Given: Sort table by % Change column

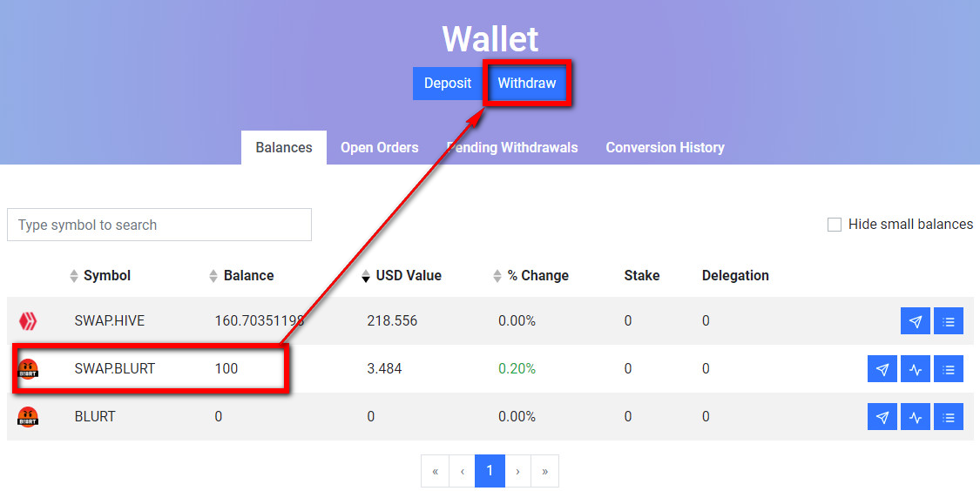Looking at the screenshot, I should (531, 275).
